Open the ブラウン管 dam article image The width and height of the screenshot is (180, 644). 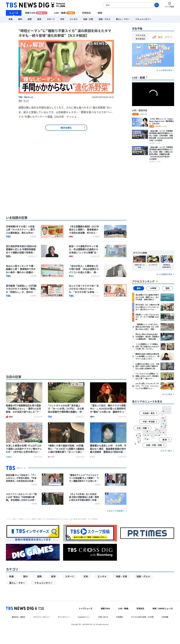24,433
